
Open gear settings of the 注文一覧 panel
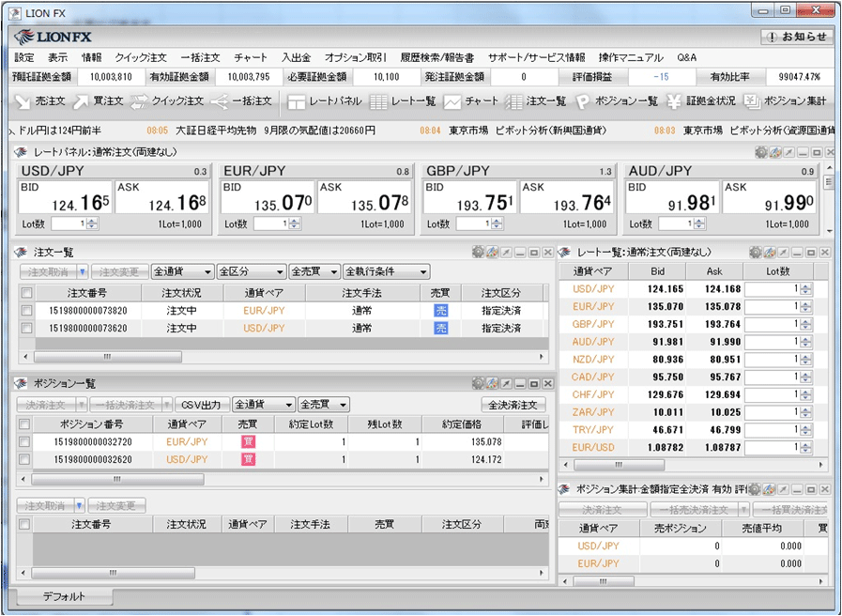[478, 252]
